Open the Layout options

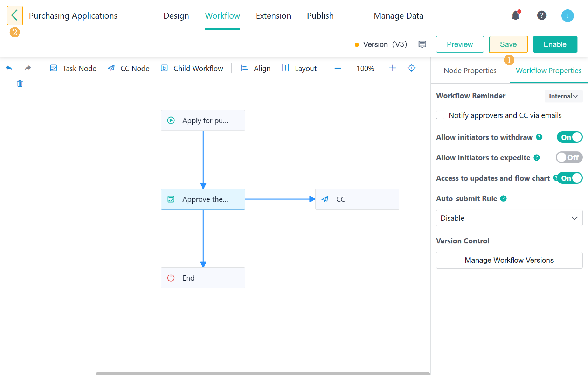click(299, 68)
